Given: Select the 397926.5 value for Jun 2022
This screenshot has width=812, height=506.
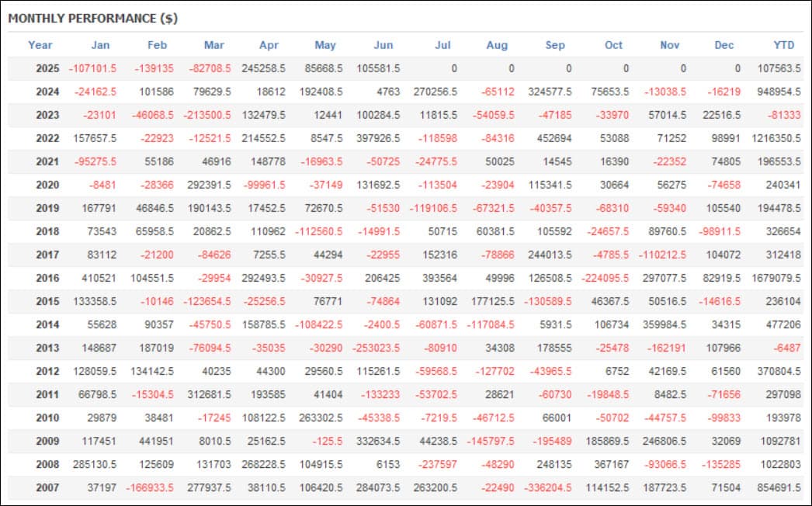Looking at the screenshot, I should 378,138.
